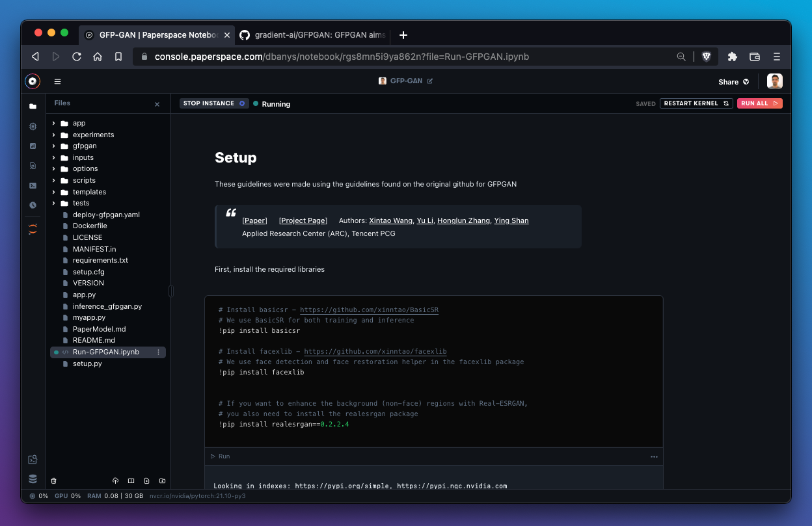812x526 pixels.
Task: Open the browser main menu icon
Action: (x=777, y=57)
